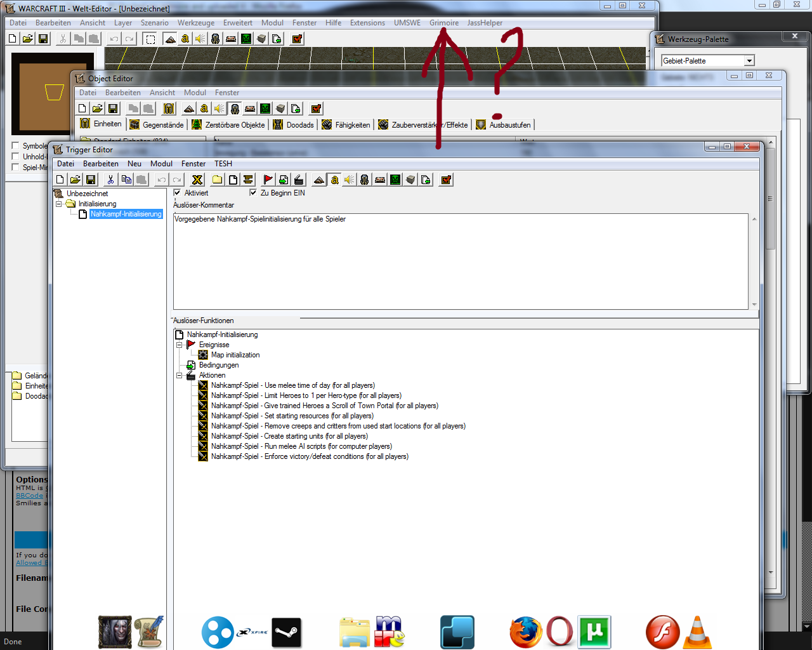Select 'Run melee AI scripts' action

pos(301,446)
